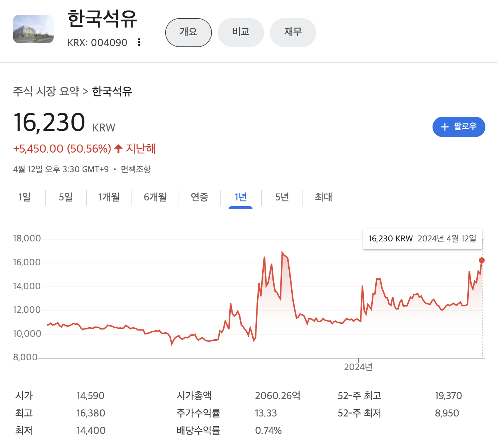Image resolution: width=497 pixels, height=448 pixels.
Task: Click the 팔로우 follow button
Action: tap(459, 127)
